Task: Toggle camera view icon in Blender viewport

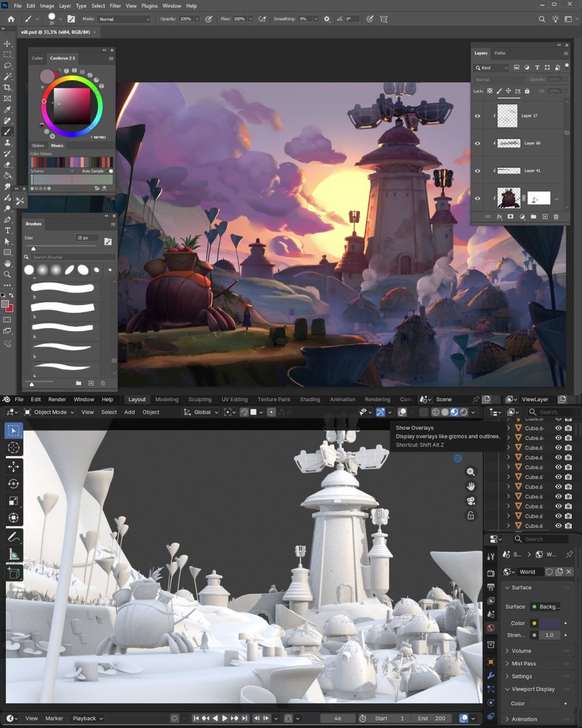Action: (x=470, y=501)
